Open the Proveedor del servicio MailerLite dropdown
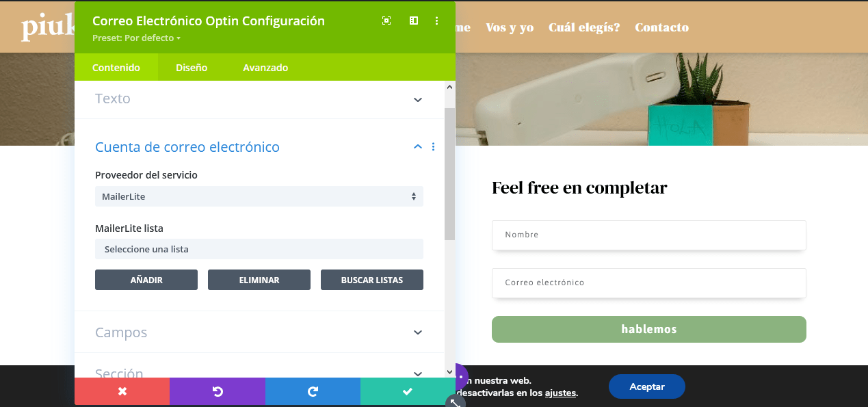This screenshot has width=868, height=407. click(x=259, y=196)
